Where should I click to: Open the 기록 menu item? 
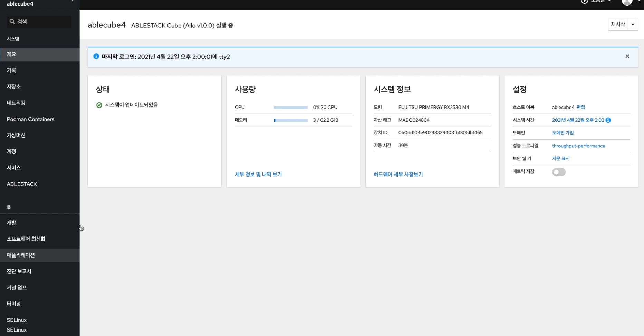tap(40, 71)
